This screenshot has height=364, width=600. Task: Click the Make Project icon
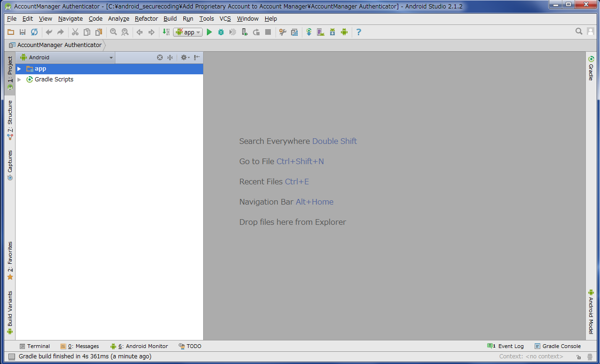click(166, 32)
